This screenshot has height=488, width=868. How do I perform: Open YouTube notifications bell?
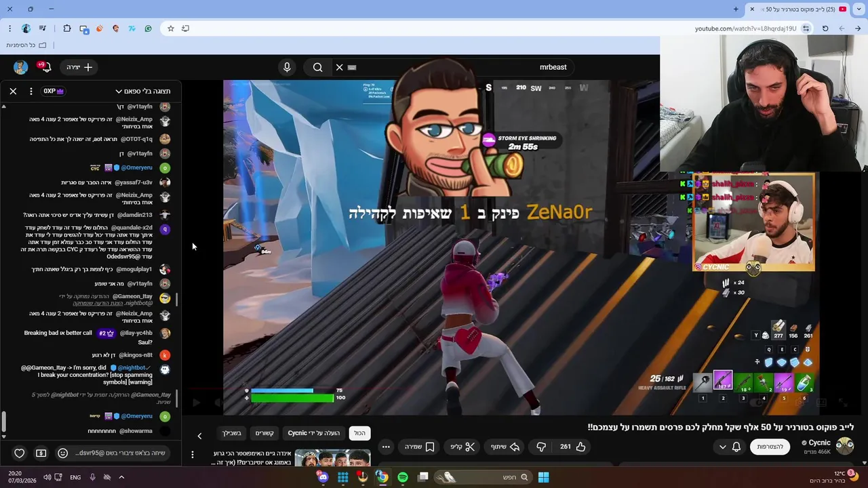point(44,66)
